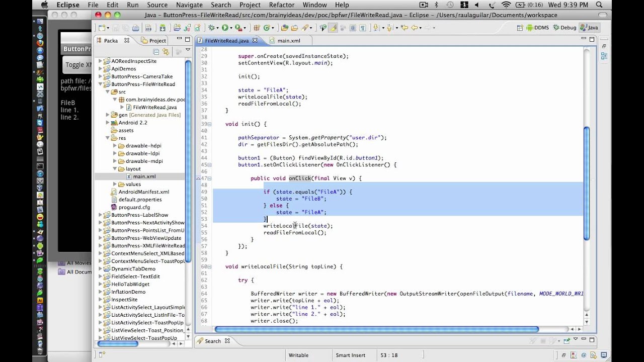Open the Apple menu
This screenshot has width=644, height=362.
coord(44,5)
